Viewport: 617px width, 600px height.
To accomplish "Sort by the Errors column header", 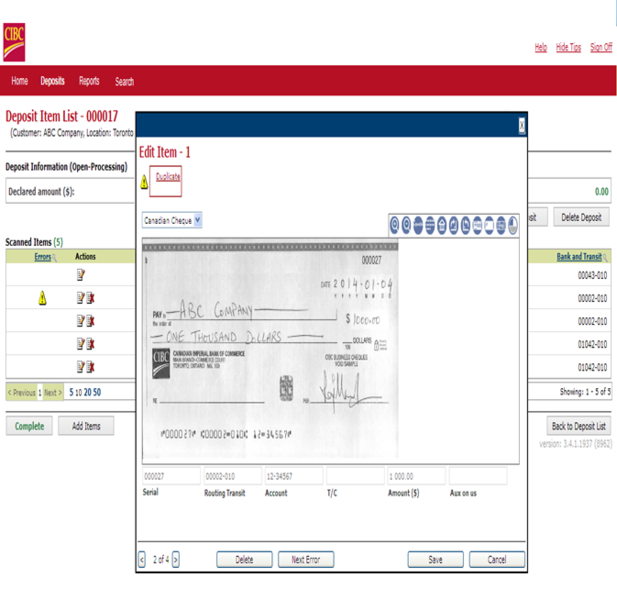I will [42, 257].
